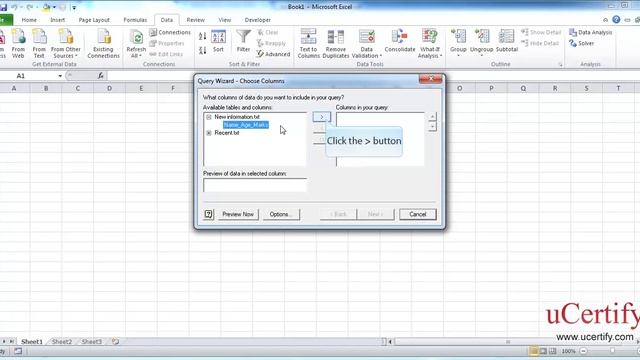Click Preview Now button
640x360 pixels.
238,214
